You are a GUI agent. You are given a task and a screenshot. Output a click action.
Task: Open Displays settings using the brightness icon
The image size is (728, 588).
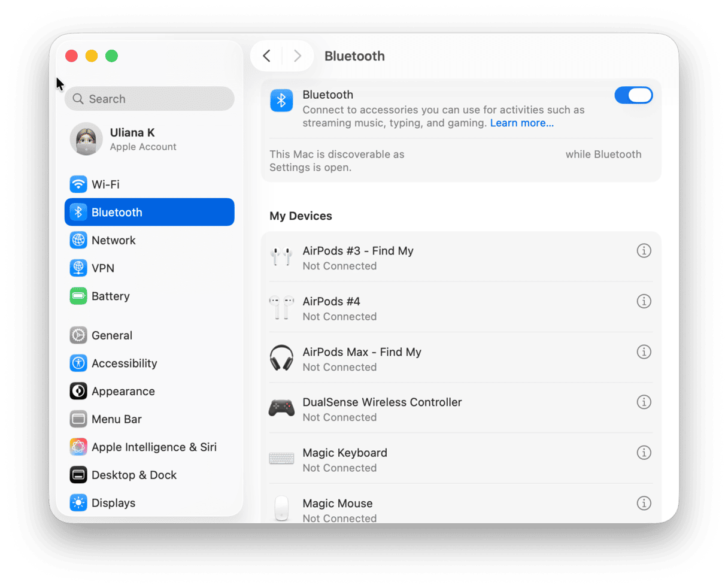[78, 502]
